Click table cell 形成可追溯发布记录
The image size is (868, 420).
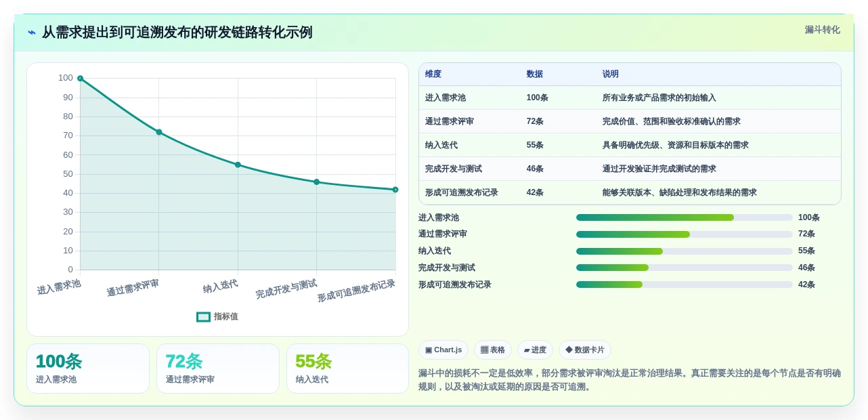point(462,192)
